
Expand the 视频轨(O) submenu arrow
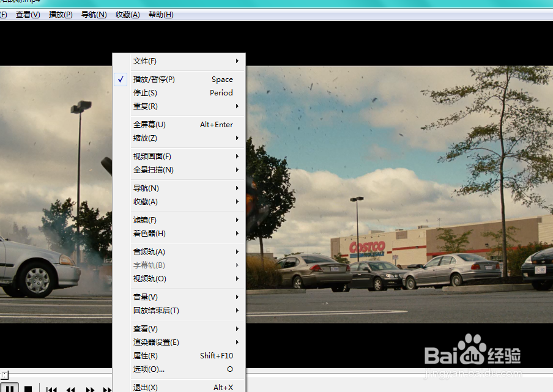pyautogui.click(x=237, y=278)
